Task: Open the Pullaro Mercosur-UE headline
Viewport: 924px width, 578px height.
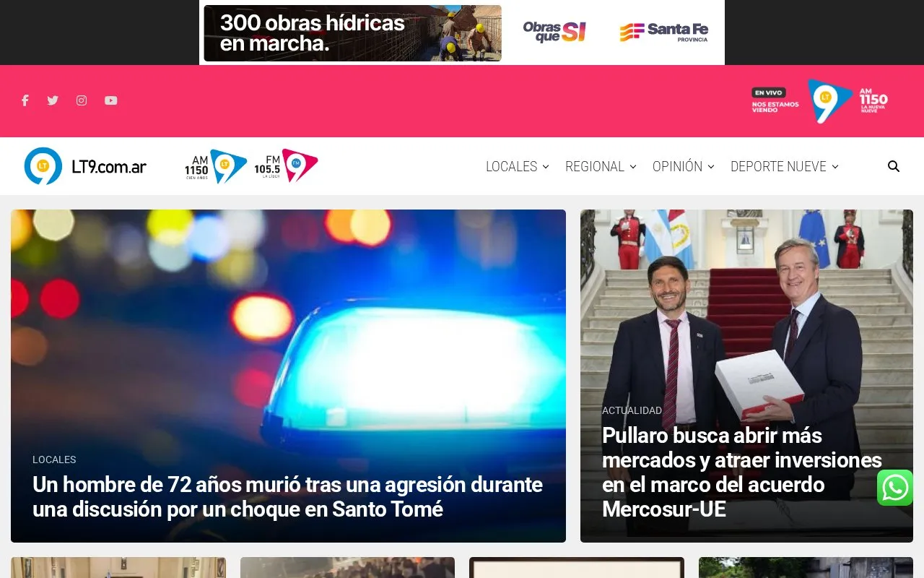Action: coord(742,472)
